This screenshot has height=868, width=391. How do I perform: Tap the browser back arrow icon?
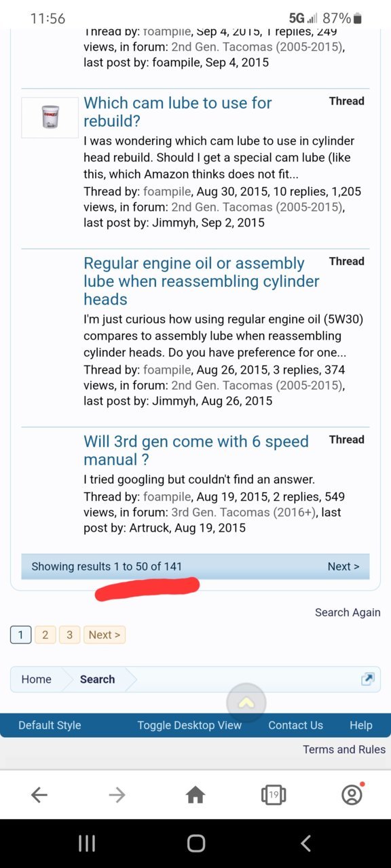(39, 795)
